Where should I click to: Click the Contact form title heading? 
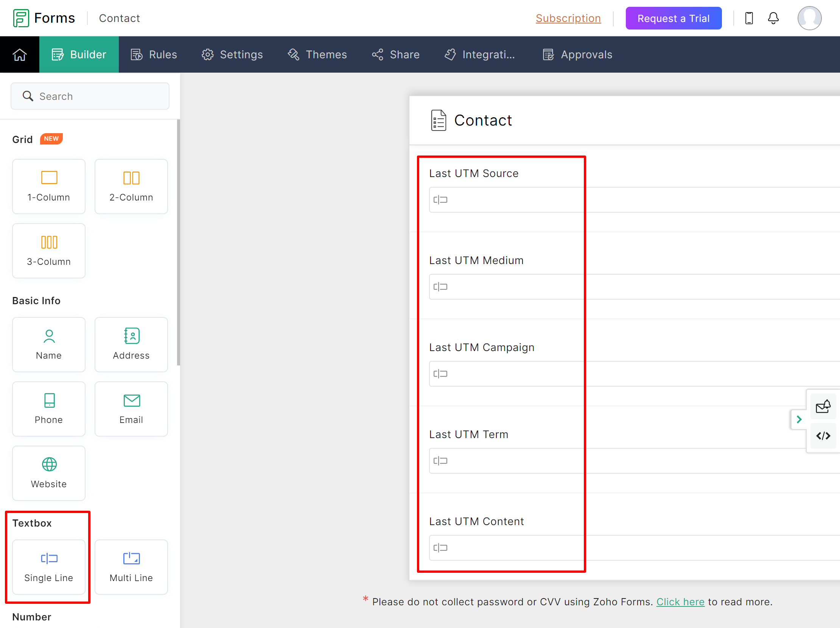pos(483,120)
